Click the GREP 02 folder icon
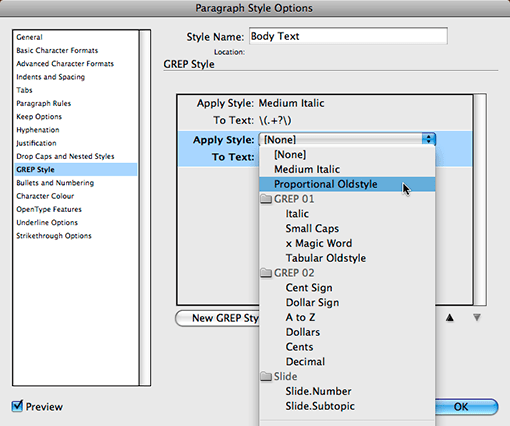The height and width of the screenshot is (426, 510). 266,273
